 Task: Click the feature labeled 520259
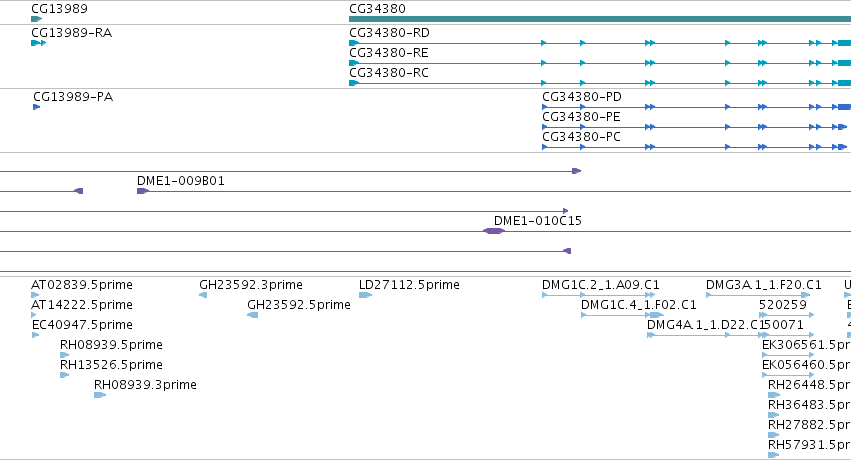[x=783, y=305]
